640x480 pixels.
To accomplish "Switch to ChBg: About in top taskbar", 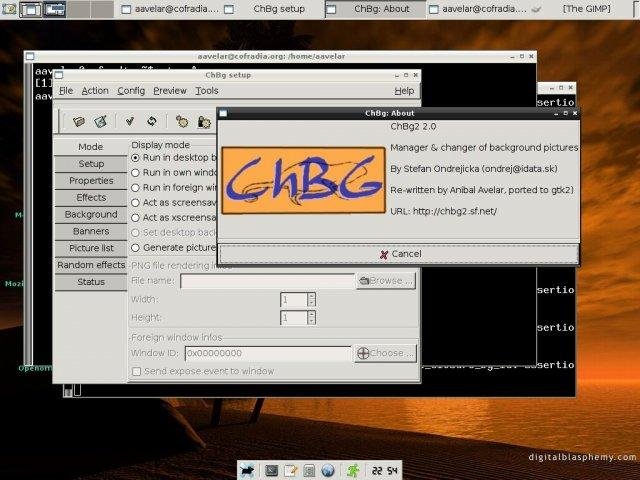I will pyautogui.click(x=376, y=9).
